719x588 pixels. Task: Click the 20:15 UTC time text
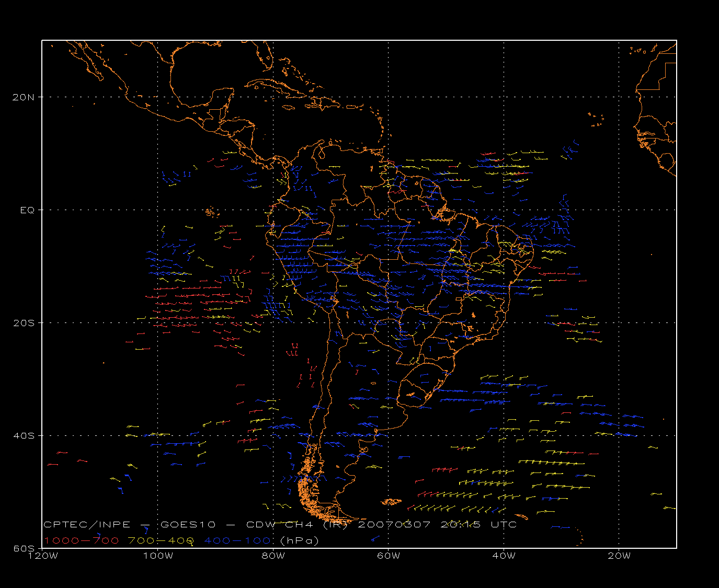(479, 525)
